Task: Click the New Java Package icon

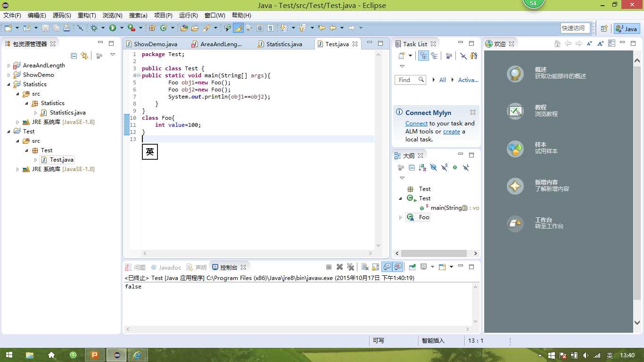Action: 152,28
